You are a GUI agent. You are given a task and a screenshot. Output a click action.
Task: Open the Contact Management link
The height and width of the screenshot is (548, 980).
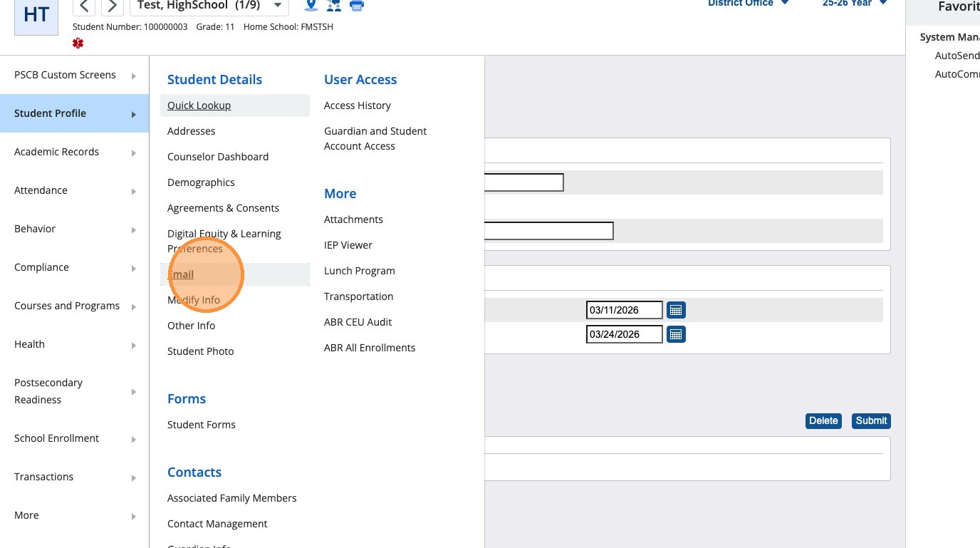pos(217,524)
